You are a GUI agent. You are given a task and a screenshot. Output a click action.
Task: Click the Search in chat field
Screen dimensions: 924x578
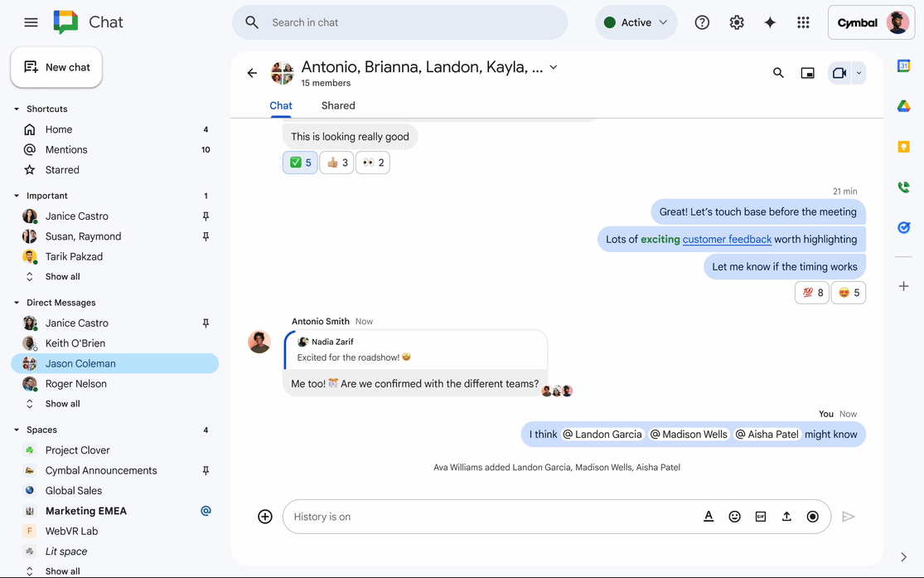pyautogui.click(x=399, y=22)
